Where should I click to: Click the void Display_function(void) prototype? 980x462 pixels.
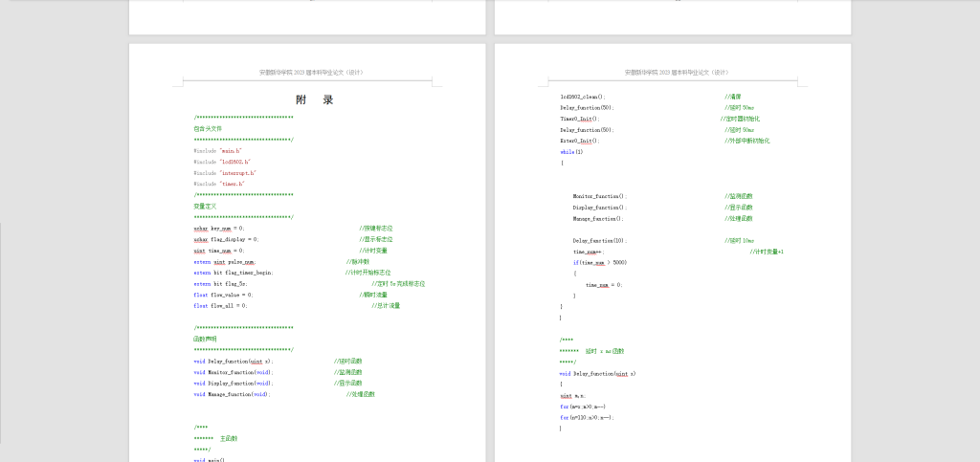pos(233,383)
